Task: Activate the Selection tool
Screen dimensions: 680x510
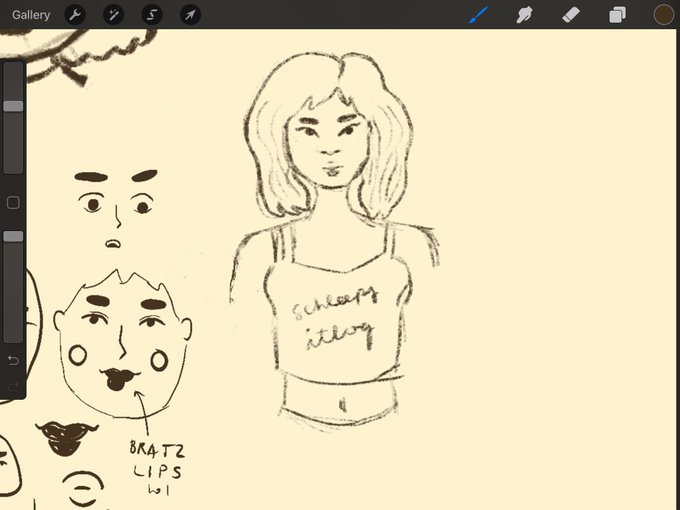Action: [152, 15]
